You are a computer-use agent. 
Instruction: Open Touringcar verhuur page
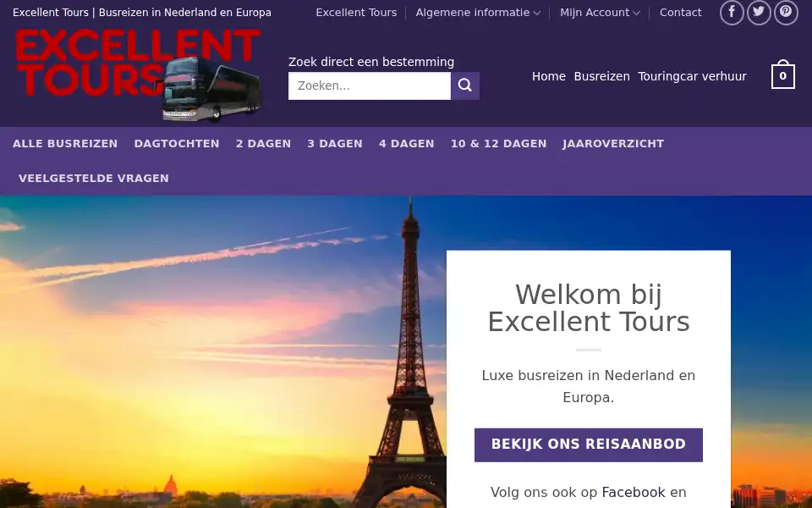[693, 76]
